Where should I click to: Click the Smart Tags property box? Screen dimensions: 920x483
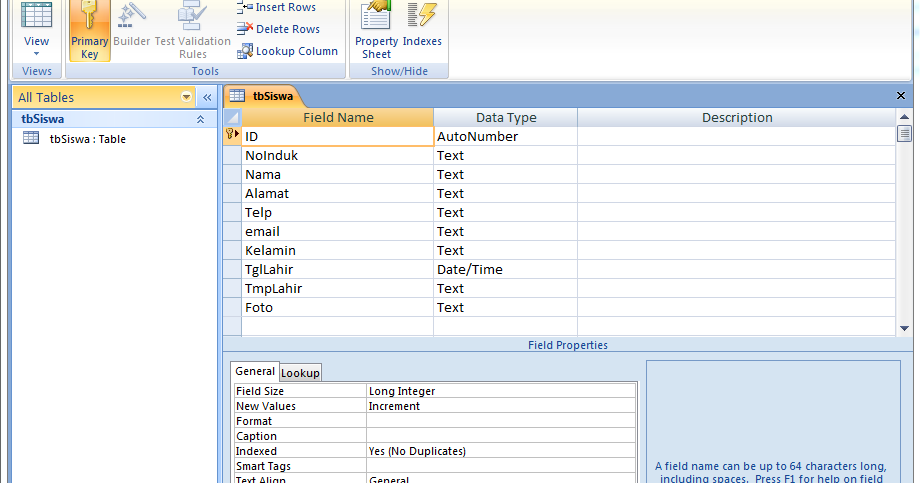click(x=501, y=466)
